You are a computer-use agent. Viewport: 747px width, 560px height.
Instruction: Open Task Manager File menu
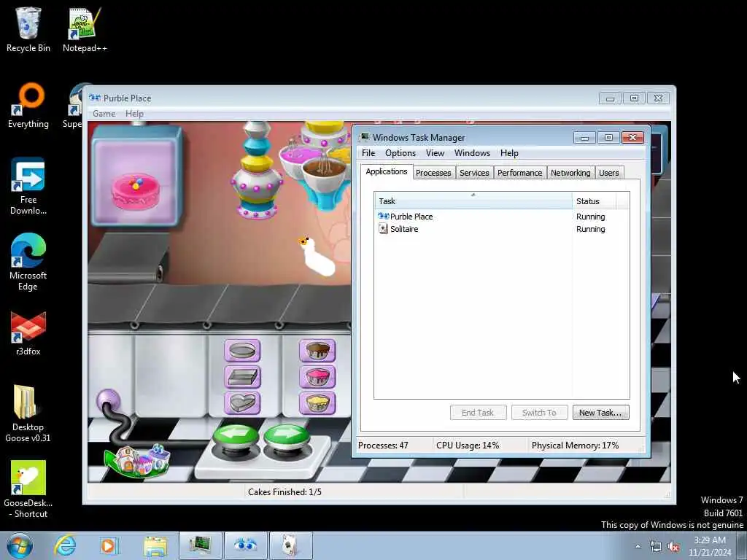[368, 153]
